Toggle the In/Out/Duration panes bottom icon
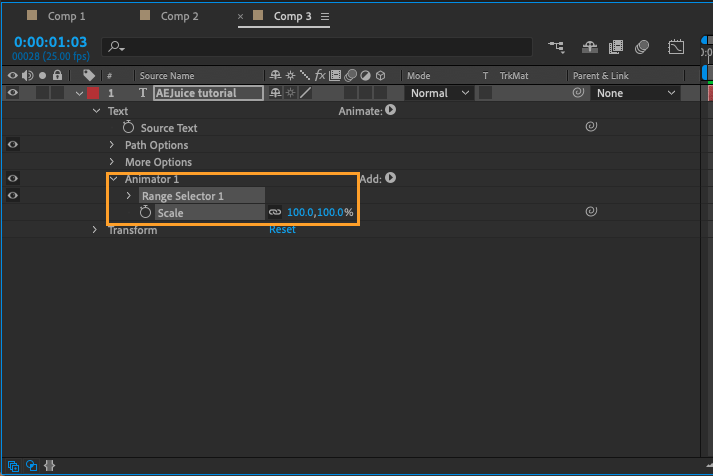Viewport: 713px width, 476px height. 49,466
